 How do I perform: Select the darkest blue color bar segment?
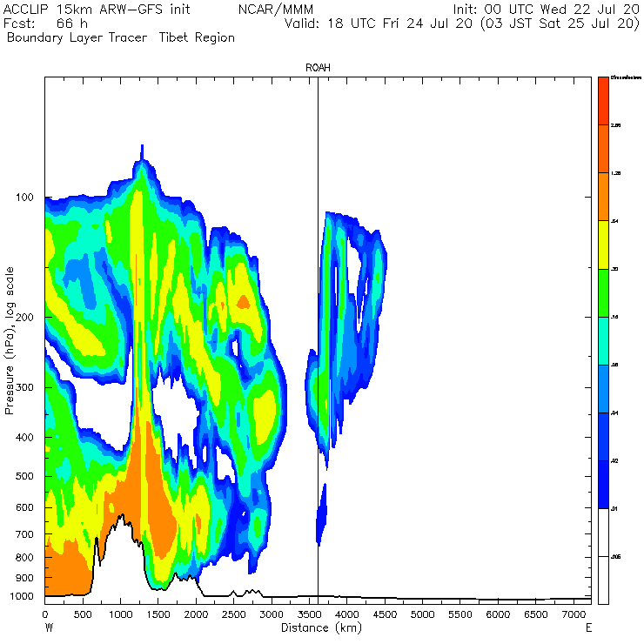(602, 484)
